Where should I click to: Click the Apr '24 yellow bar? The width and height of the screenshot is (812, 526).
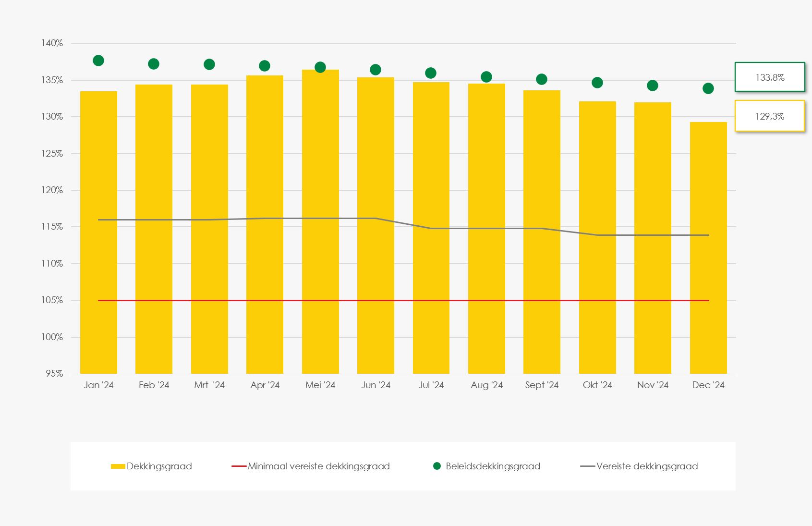265,224
